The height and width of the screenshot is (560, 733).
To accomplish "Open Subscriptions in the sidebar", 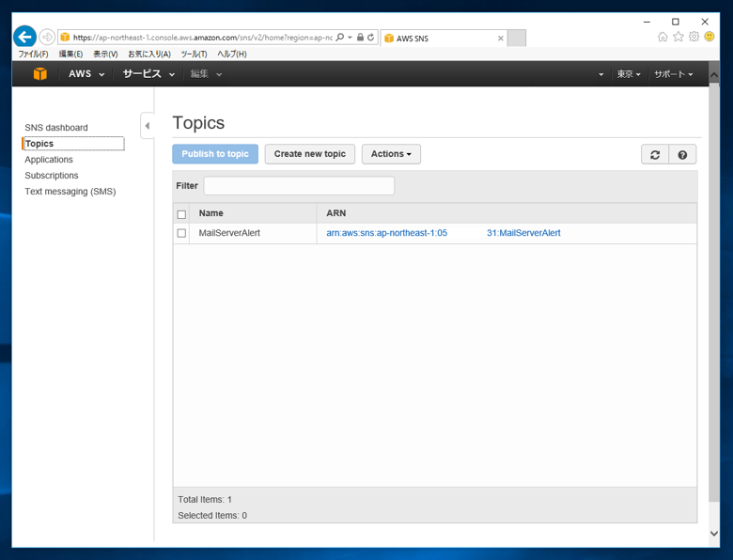I will 52,176.
